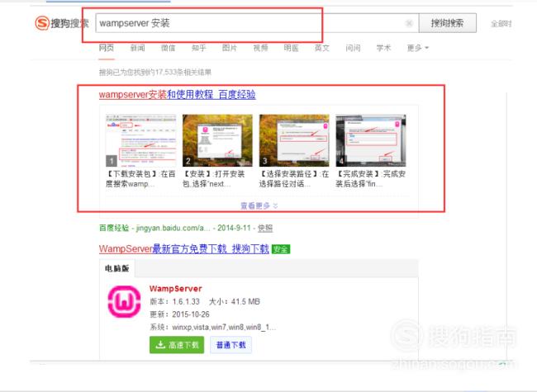This screenshot has width=537, height=392.
Task: Click the pink WampServer app icon
Action: [124, 302]
